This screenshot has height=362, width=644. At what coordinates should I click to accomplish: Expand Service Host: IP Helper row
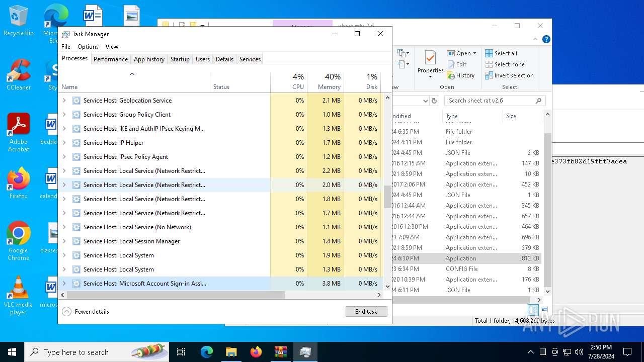pos(64,143)
